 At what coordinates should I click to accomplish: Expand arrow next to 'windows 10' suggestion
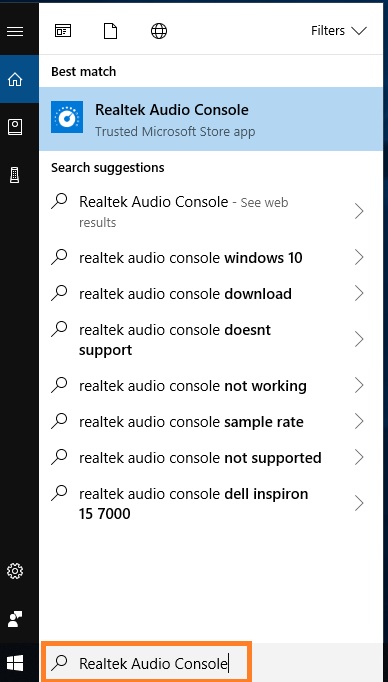click(x=359, y=257)
